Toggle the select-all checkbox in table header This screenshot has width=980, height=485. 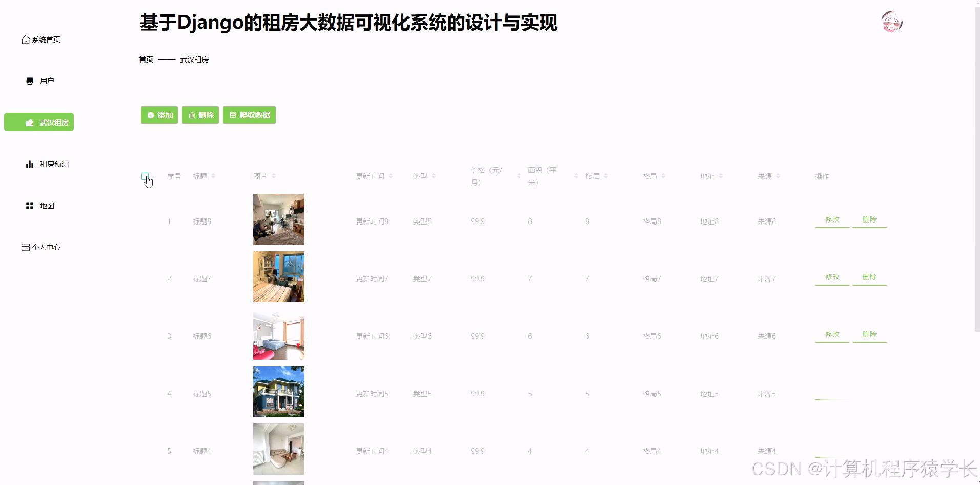pos(145,176)
